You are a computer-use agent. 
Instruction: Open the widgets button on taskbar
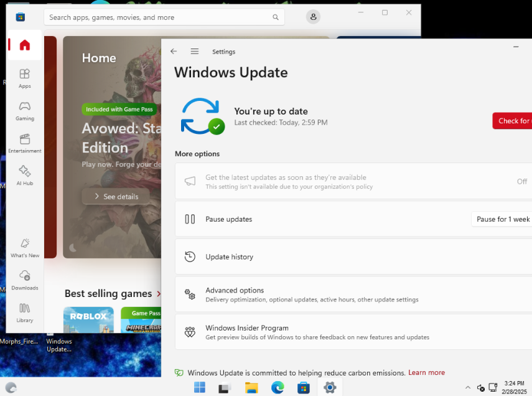(11, 387)
